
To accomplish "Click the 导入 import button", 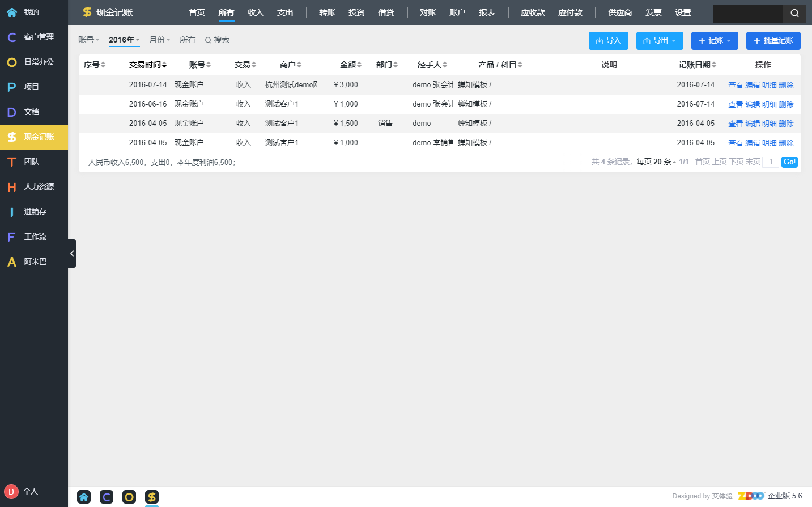I will pos(609,41).
